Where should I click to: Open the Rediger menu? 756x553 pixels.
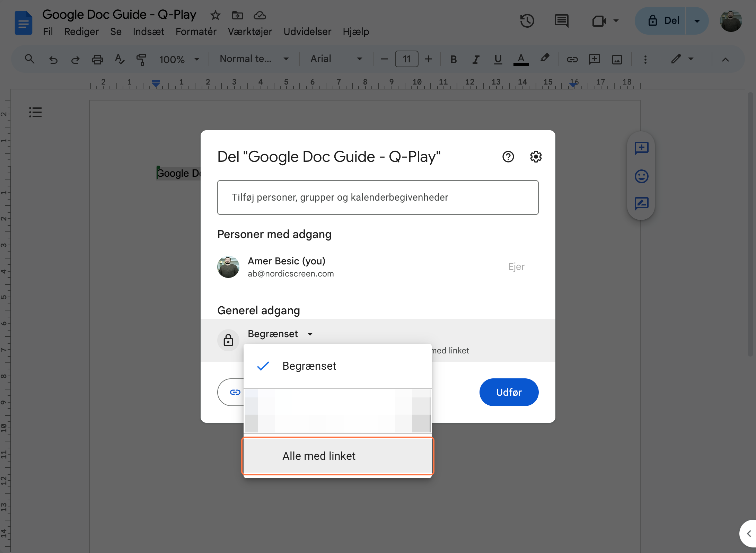(x=81, y=32)
